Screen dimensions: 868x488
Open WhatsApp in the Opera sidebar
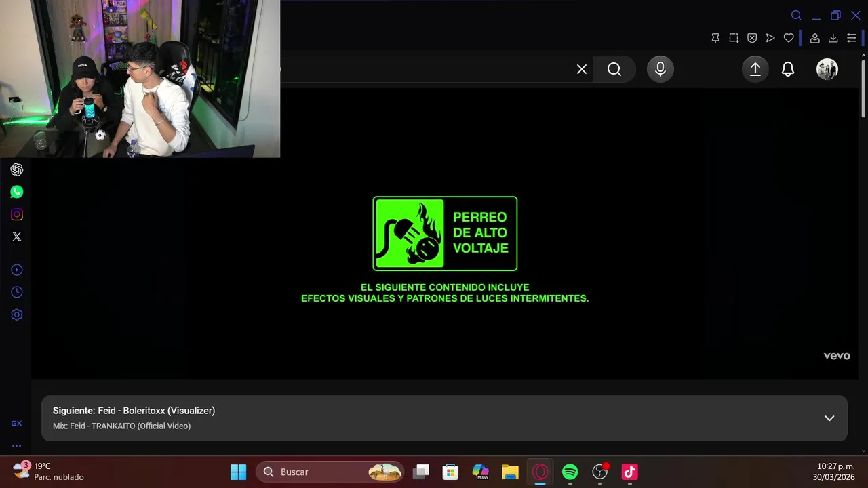(17, 192)
